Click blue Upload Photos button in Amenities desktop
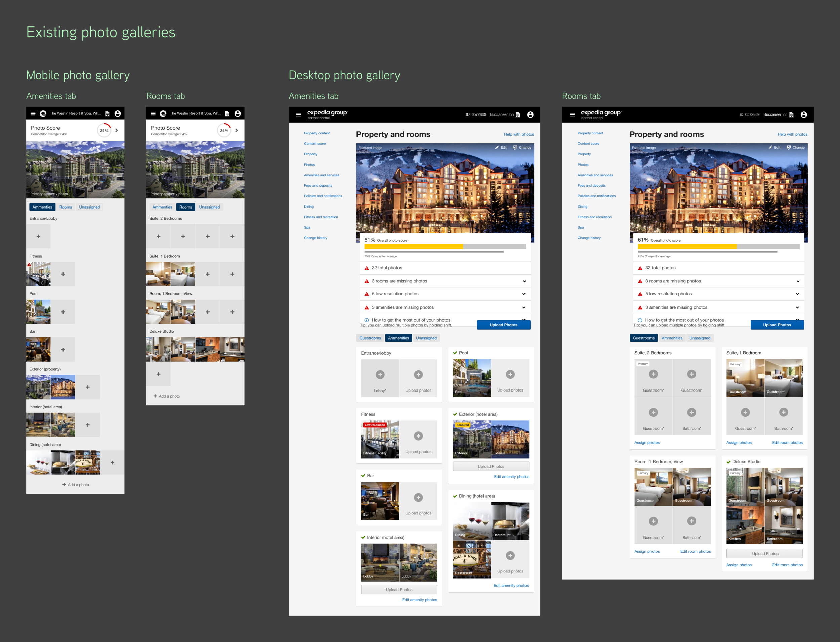The width and height of the screenshot is (840, 642). tap(503, 325)
